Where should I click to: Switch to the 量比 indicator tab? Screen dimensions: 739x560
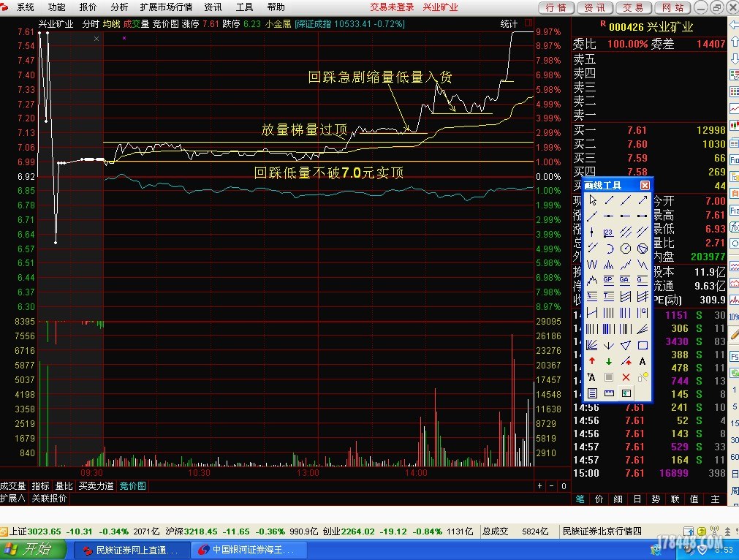64,486
